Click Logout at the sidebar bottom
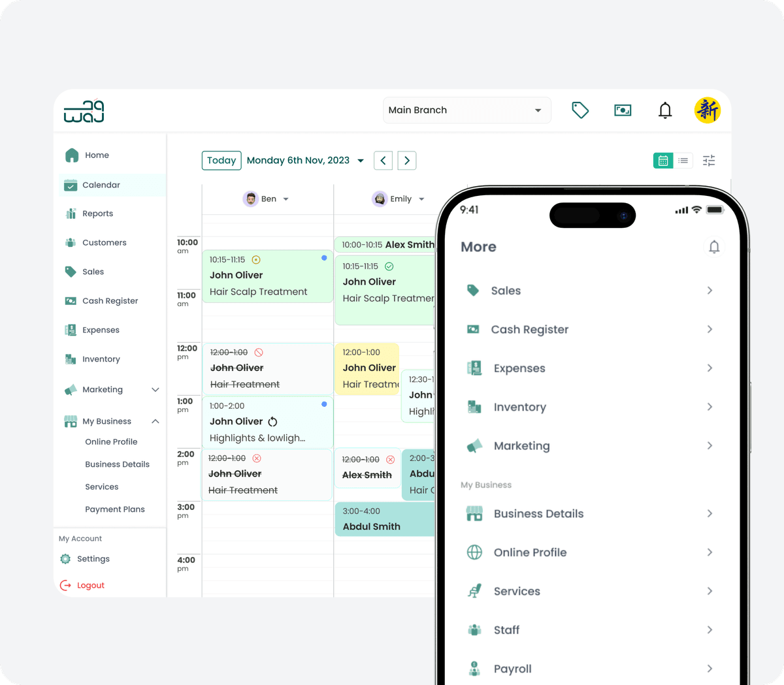 [x=90, y=585]
